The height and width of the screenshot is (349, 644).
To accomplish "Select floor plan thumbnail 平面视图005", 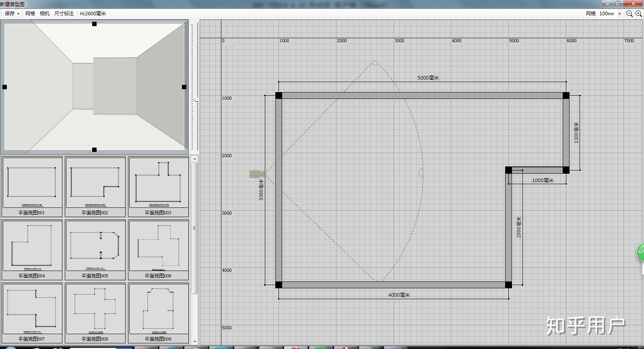I will point(95,250).
